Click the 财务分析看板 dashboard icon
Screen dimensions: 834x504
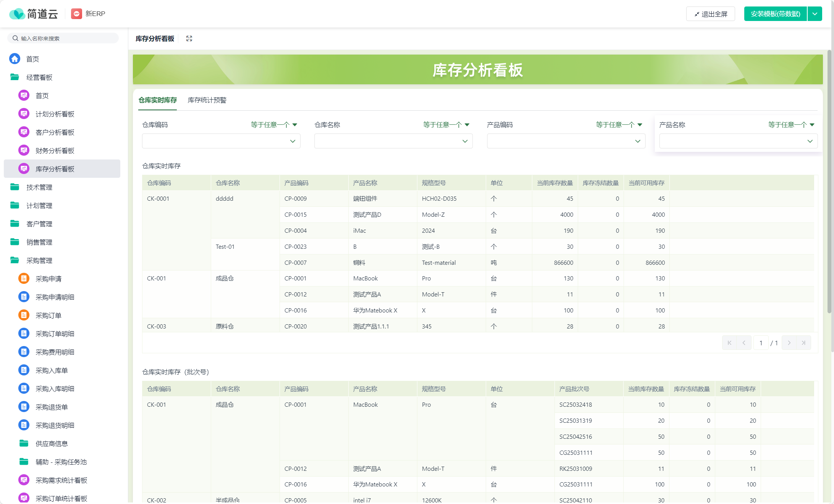tap(24, 150)
